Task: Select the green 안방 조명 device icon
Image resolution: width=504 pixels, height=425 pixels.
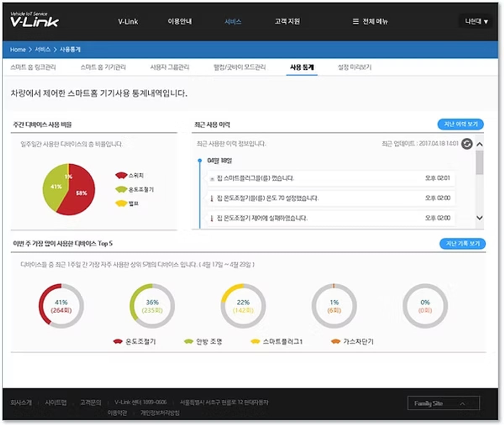Action: click(188, 341)
